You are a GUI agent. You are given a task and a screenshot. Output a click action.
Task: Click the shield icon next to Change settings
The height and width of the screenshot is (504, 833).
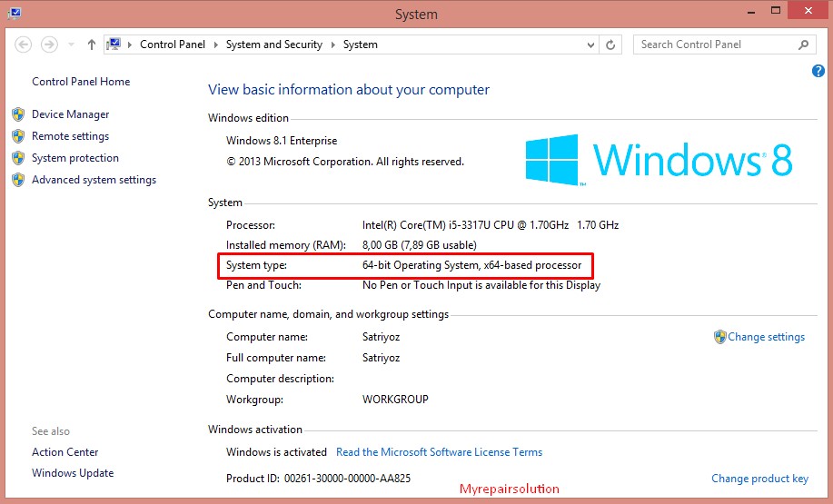[x=719, y=337]
